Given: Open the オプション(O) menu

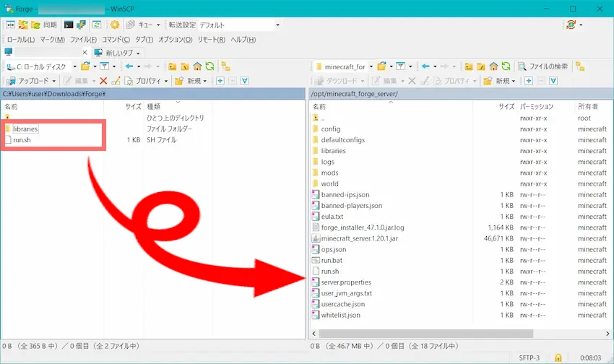Looking at the screenshot, I should (x=176, y=40).
